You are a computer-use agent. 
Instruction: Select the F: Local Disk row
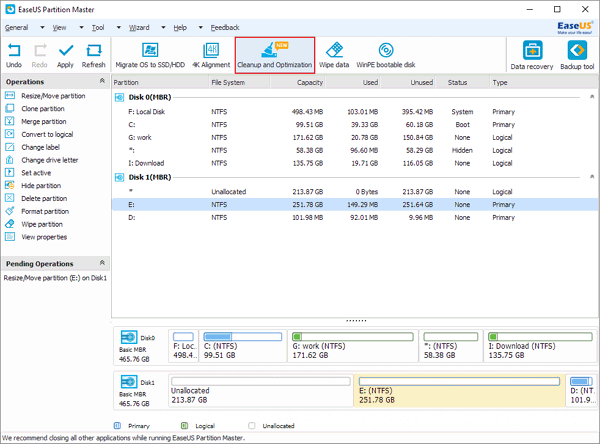coord(355,112)
